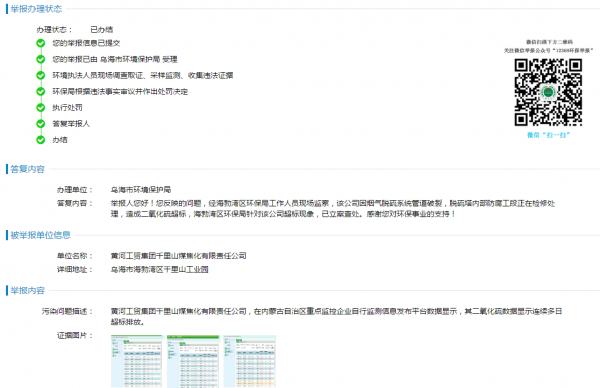Click the company name 黄河工贸集团千里山煤焦化有限责任公司
The width and height of the screenshot is (600, 388).
(x=178, y=256)
